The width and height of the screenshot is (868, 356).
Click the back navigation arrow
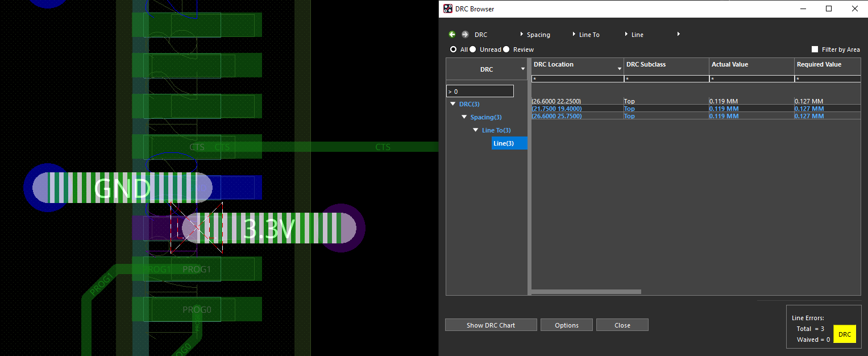click(452, 34)
